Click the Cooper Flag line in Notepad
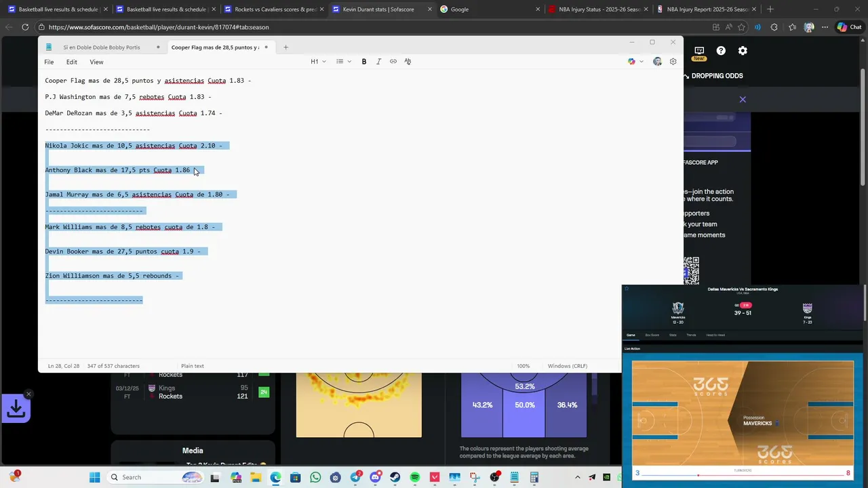 point(148,81)
